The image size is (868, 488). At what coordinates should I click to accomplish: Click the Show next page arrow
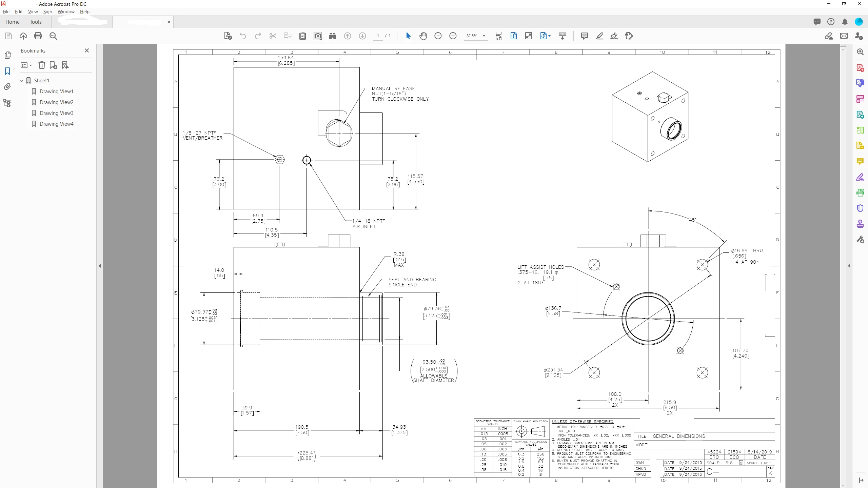coord(362,36)
